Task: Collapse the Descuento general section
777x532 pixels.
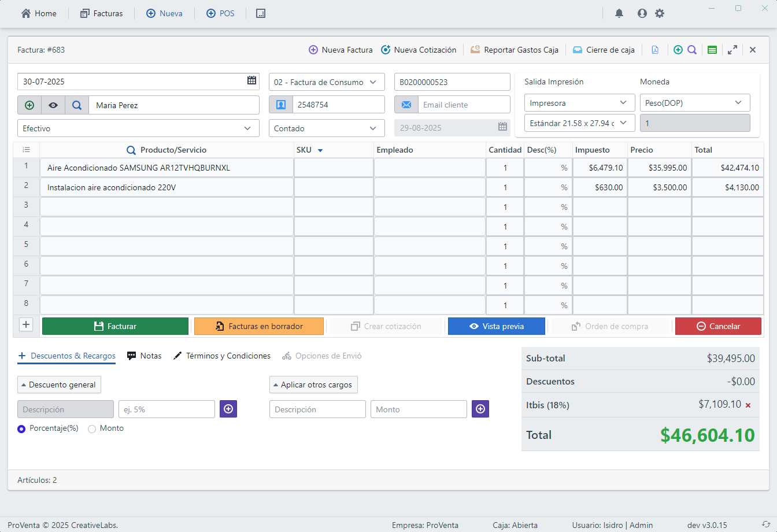Action: point(58,385)
